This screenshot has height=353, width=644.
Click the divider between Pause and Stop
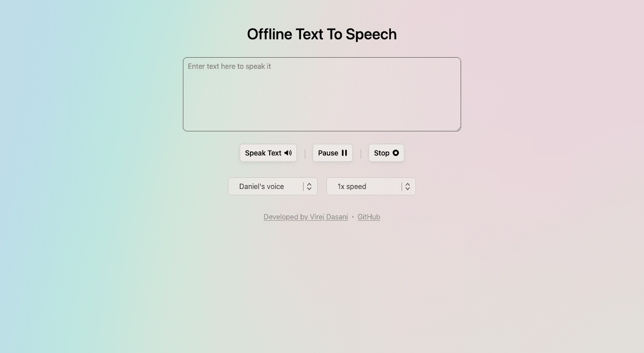point(361,154)
